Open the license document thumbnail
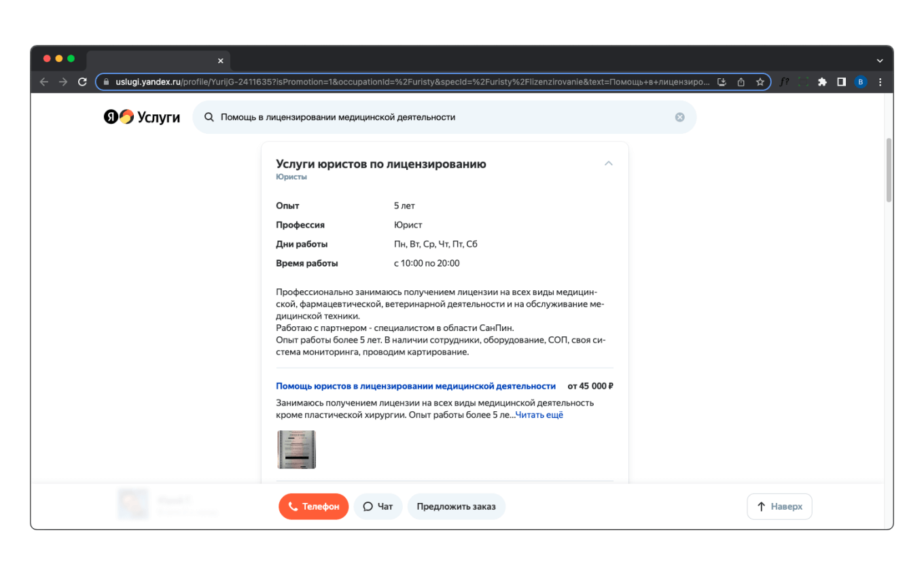924x575 pixels. coord(296,449)
